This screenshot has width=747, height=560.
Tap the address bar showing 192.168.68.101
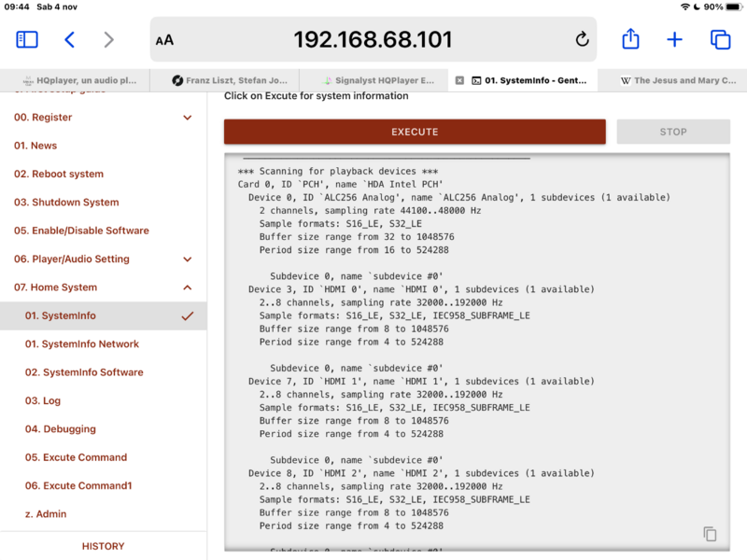point(373,39)
